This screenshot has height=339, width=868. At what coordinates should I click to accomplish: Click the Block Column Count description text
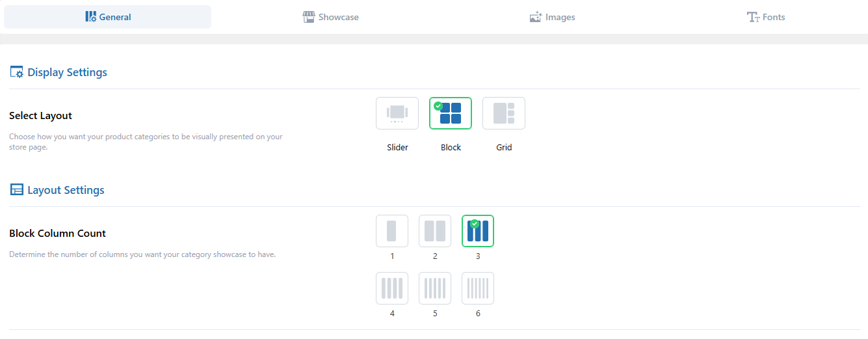click(x=142, y=254)
